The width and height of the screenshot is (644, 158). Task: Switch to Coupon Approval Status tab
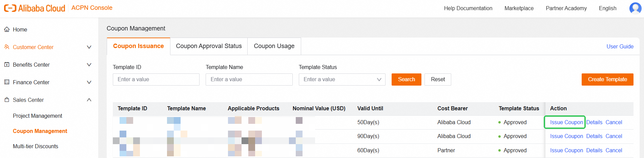click(x=209, y=46)
